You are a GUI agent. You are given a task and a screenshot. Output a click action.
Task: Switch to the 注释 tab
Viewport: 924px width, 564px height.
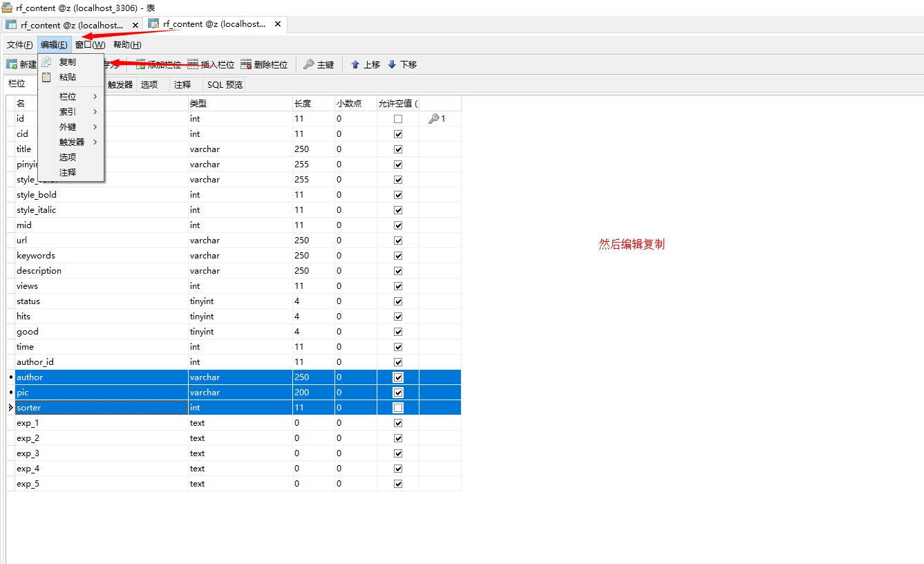pos(182,85)
